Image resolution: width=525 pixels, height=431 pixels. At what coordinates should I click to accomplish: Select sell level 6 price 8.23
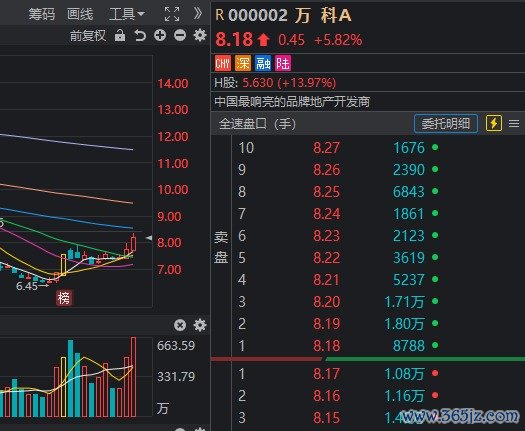326,236
